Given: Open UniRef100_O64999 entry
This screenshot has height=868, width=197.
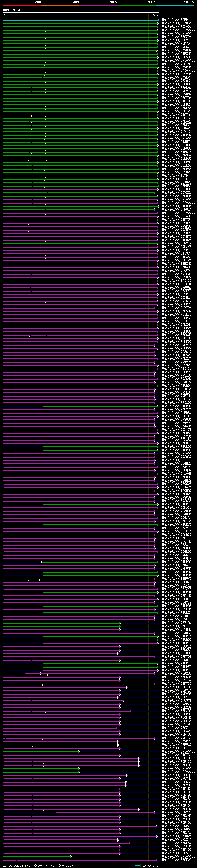Looking at the screenshot, I should 177,423.
